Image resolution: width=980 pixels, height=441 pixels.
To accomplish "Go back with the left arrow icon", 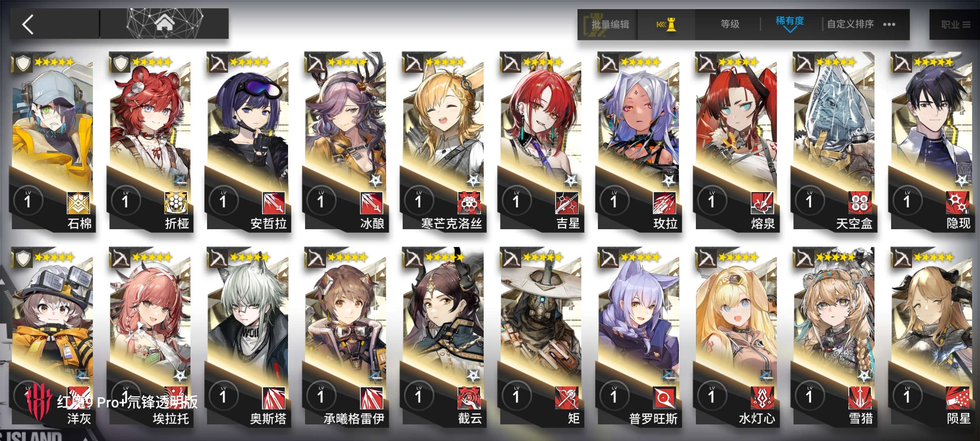I will (28, 24).
